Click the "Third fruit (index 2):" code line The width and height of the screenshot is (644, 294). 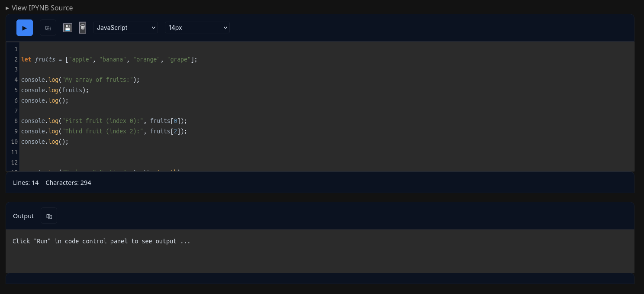[x=104, y=131]
